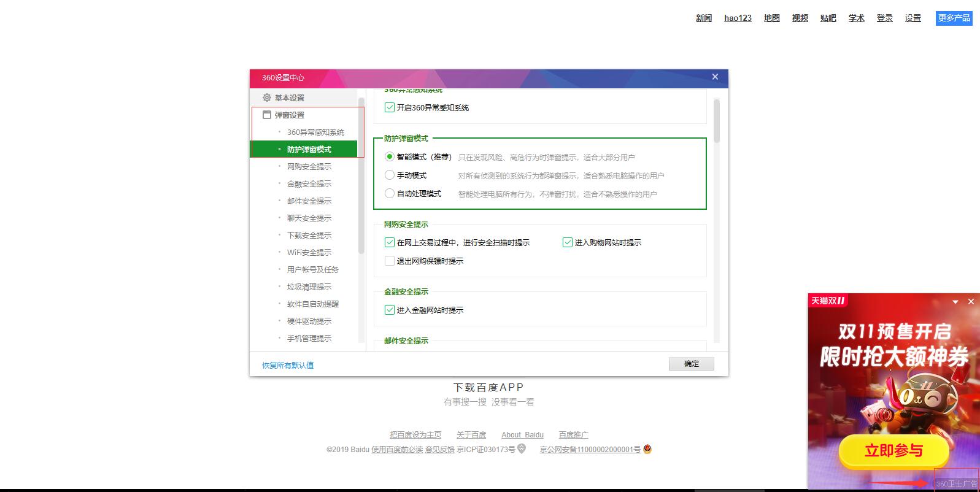Open 视频 link in Baidu header
The image size is (980, 492).
[x=800, y=18]
